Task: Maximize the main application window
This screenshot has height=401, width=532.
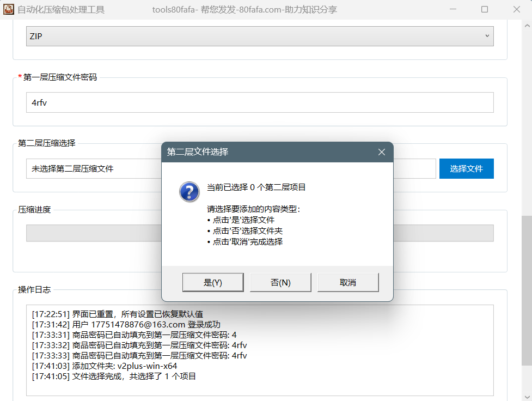Action: click(x=485, y=9)
